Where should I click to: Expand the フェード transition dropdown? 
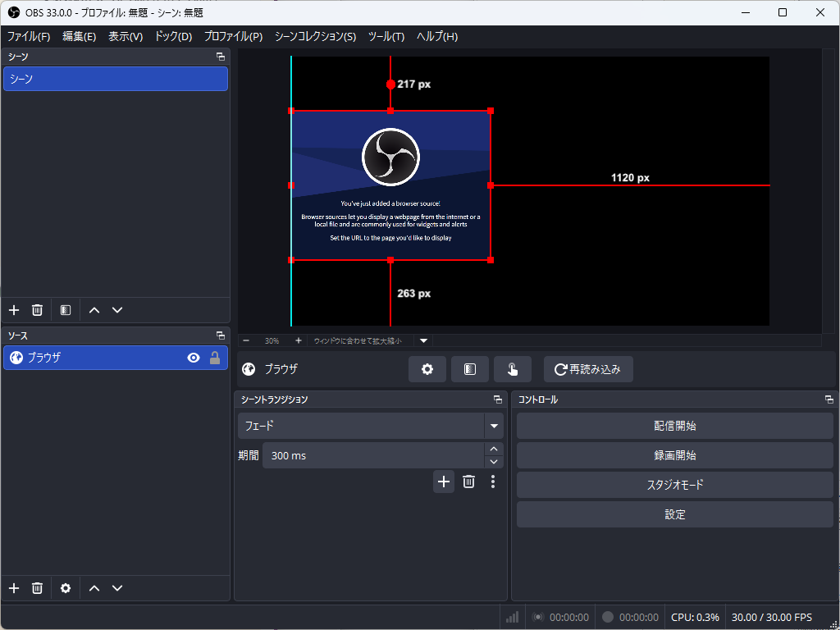(x=494, y=426)
